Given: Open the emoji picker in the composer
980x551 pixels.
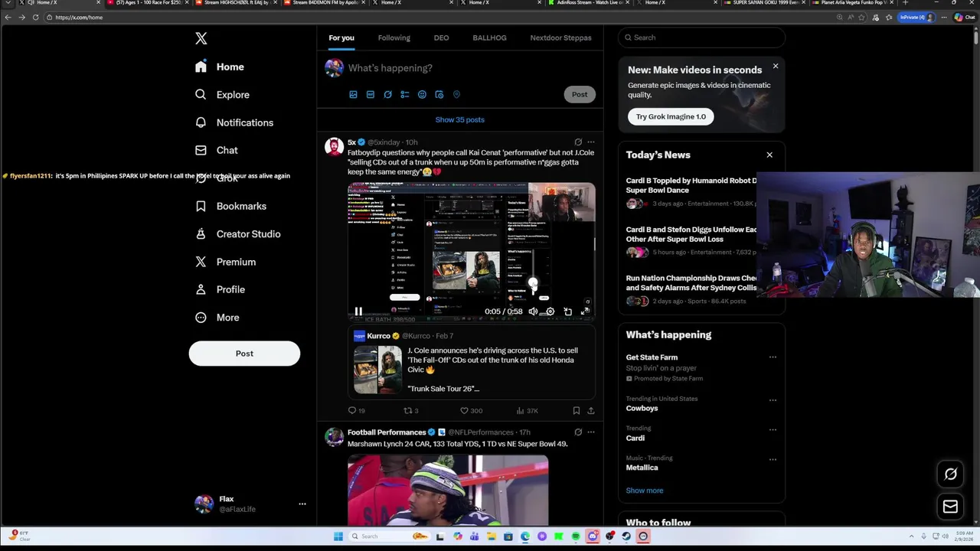Looking at the screenshot, I should (x=422, y=94).
